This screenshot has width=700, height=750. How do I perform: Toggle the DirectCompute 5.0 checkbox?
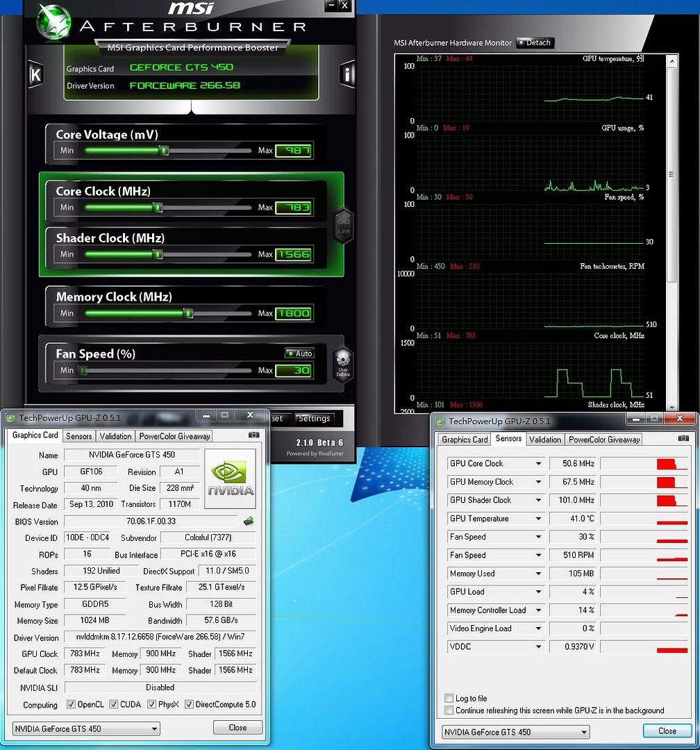click(189, 704)
